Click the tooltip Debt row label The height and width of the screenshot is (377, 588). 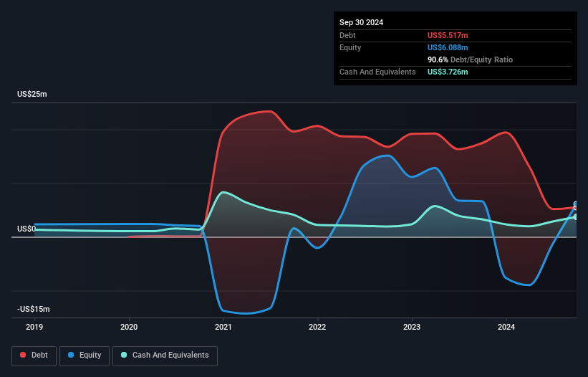coord(347,35)
